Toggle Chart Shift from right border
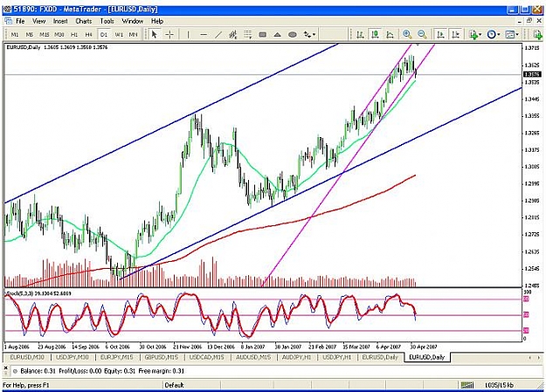 (x=455, y=34)
